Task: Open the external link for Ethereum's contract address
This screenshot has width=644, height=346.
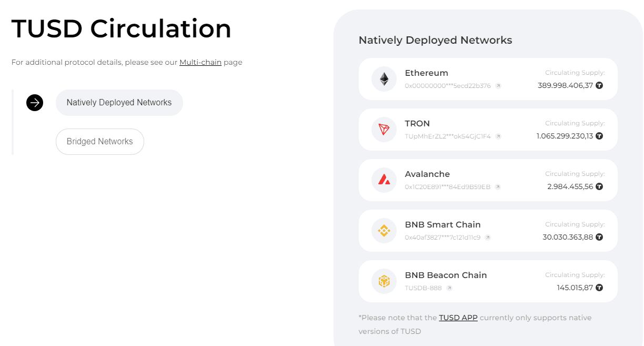Action: [498, 85]
